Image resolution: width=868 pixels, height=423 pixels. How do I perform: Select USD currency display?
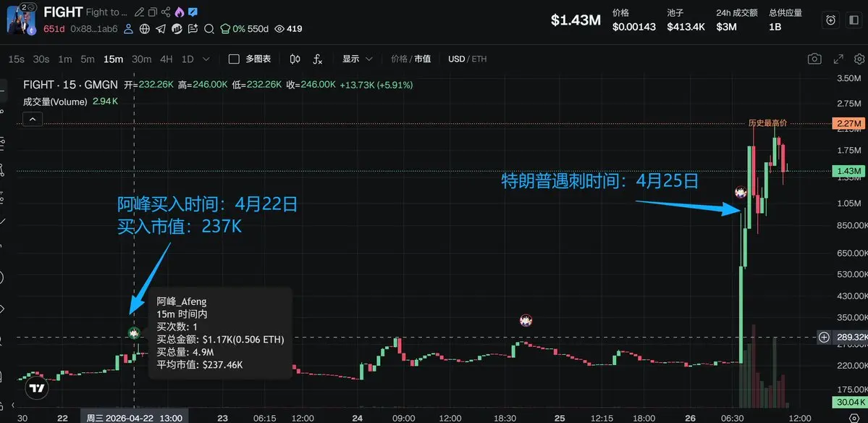[x=456, y=59]
